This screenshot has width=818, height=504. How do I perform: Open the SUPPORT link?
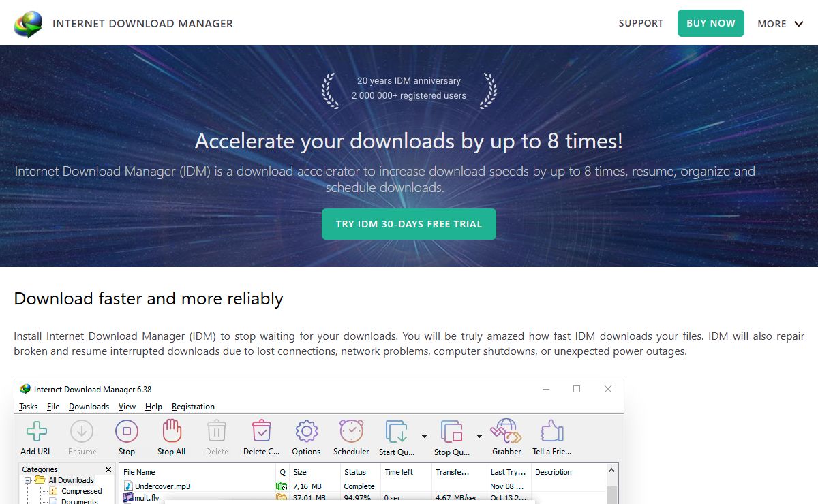tap(641, 23)
